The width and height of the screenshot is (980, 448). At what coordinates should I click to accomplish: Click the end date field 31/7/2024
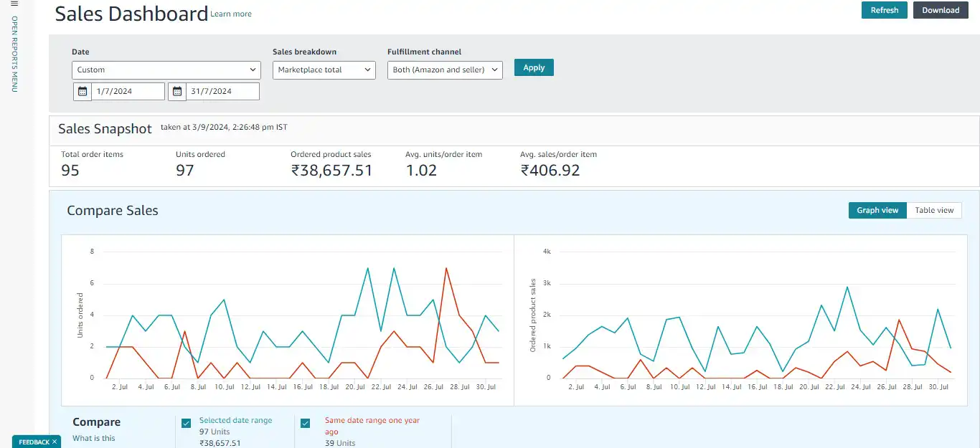(x=222, y=92)
